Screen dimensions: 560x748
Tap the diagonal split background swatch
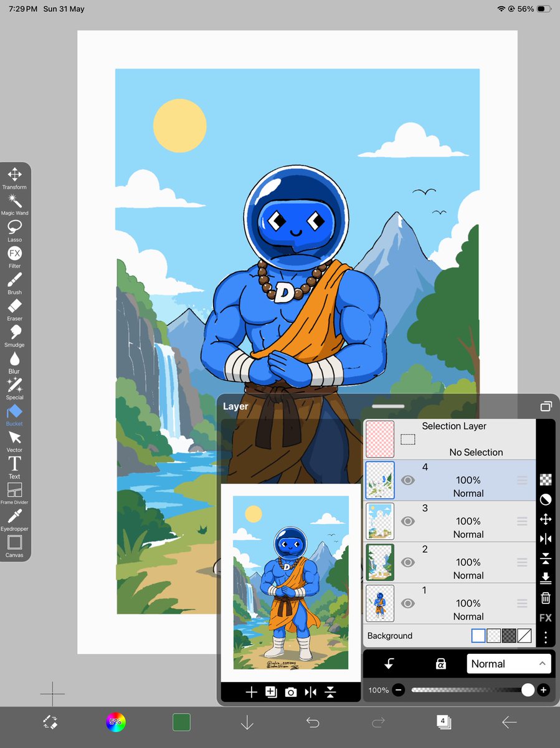pos(524,636)
